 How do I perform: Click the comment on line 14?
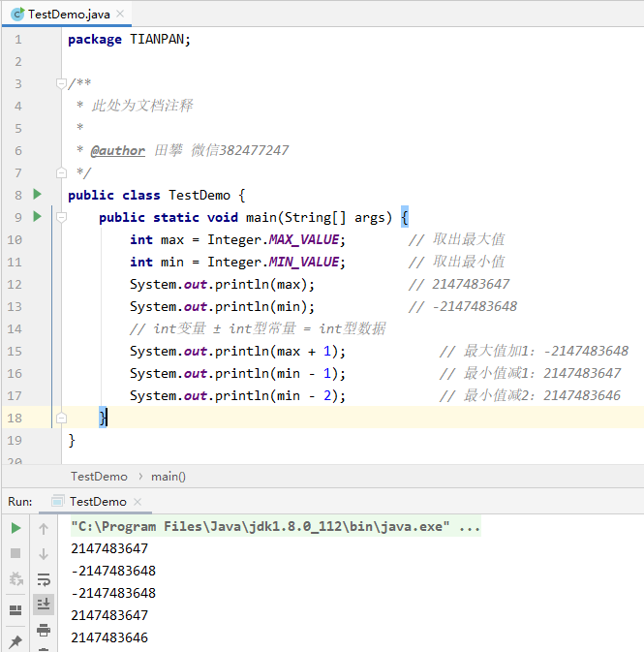[x=258, y=328]
